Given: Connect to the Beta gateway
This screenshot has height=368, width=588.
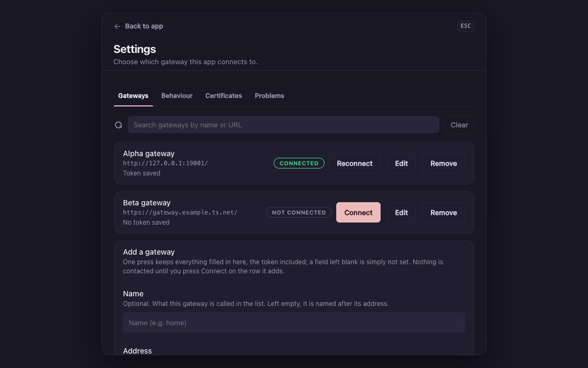Looking at the screenshot, I should click(x=358, y=212).
